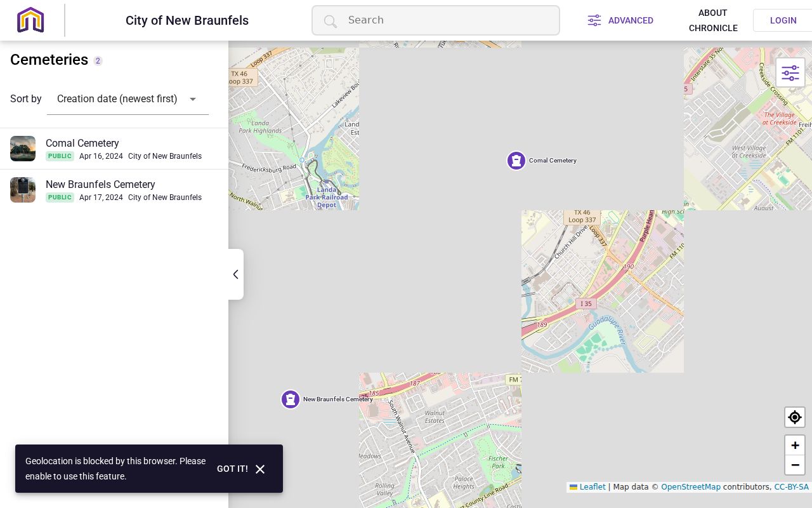The image size is (812, 508).
Task: Click the Apr 17, 2024 date
Action: pyautogui.click(x=101, y=197)
